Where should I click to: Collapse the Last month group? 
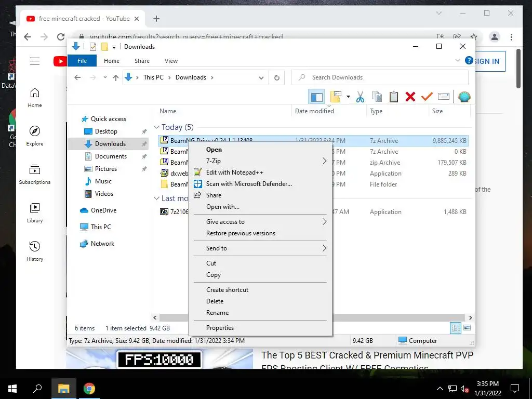(156, 198)
